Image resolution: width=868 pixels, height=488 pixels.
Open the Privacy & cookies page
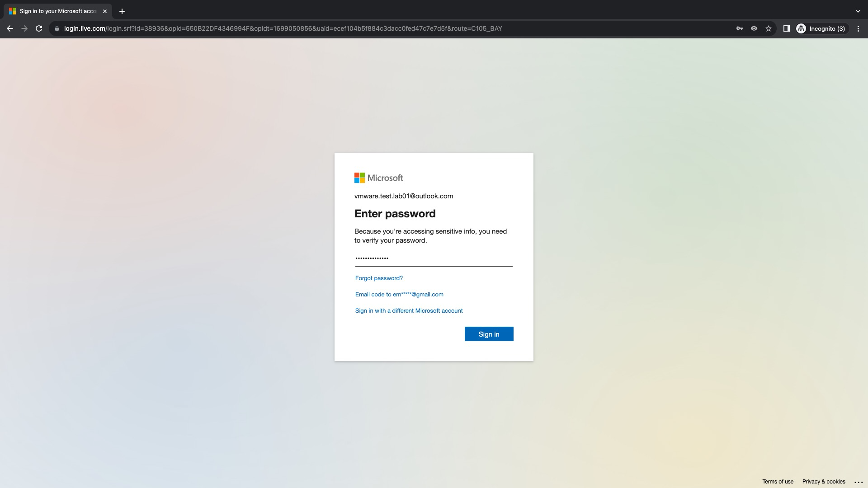pos(824,482)
